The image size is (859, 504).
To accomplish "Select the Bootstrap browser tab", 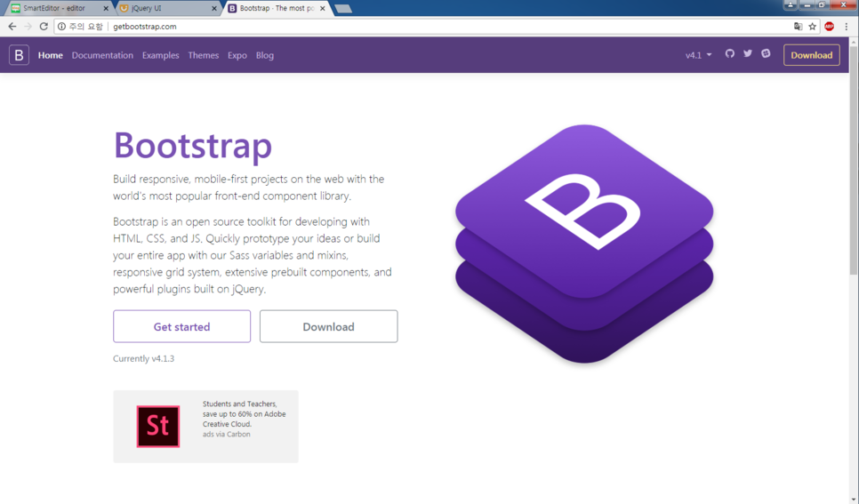I will point(277,8).
